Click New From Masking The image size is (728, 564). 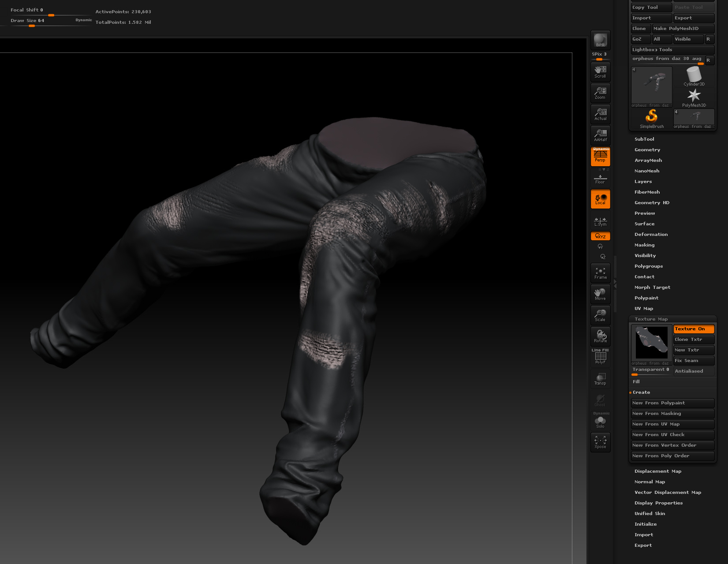pyautogui.click(x=673, y=414)
